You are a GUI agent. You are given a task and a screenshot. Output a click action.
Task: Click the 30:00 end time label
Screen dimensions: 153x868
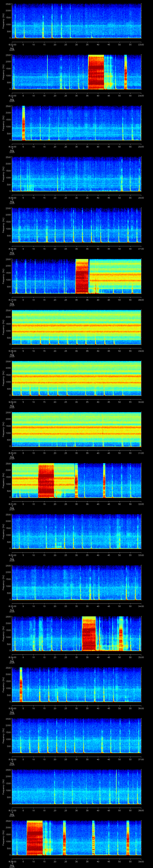tap(141, 402)
